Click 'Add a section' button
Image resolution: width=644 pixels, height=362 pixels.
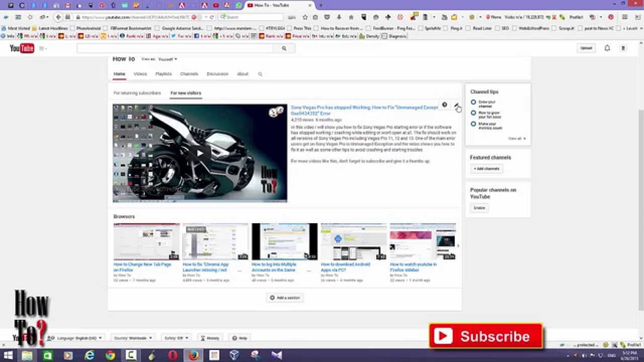click(285, 298)
